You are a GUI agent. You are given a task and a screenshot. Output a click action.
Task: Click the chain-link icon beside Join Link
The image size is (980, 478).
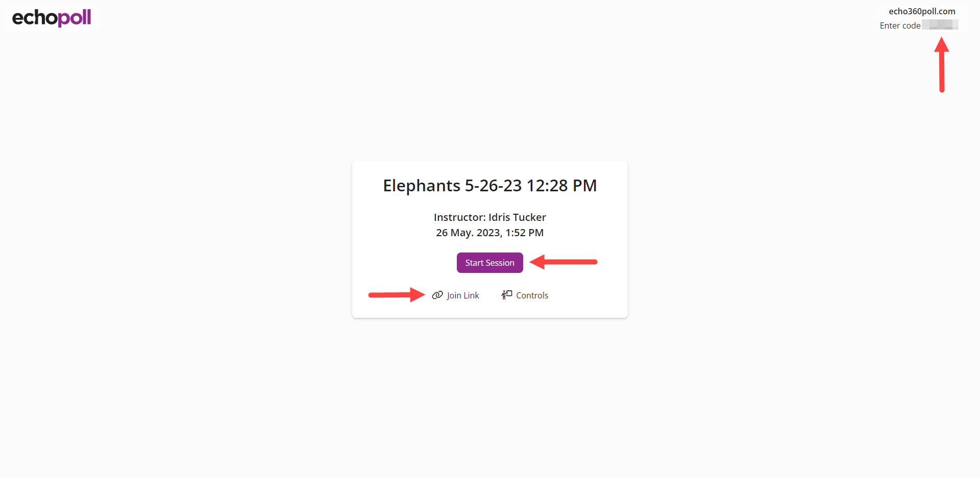[437, 295]
